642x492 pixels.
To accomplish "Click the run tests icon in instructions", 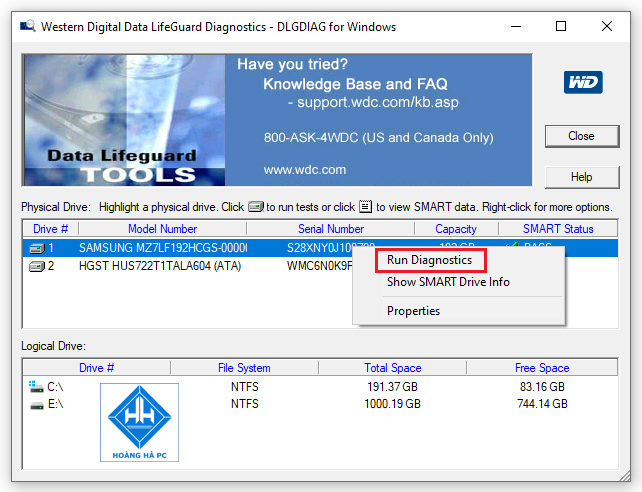I will 256,207.
